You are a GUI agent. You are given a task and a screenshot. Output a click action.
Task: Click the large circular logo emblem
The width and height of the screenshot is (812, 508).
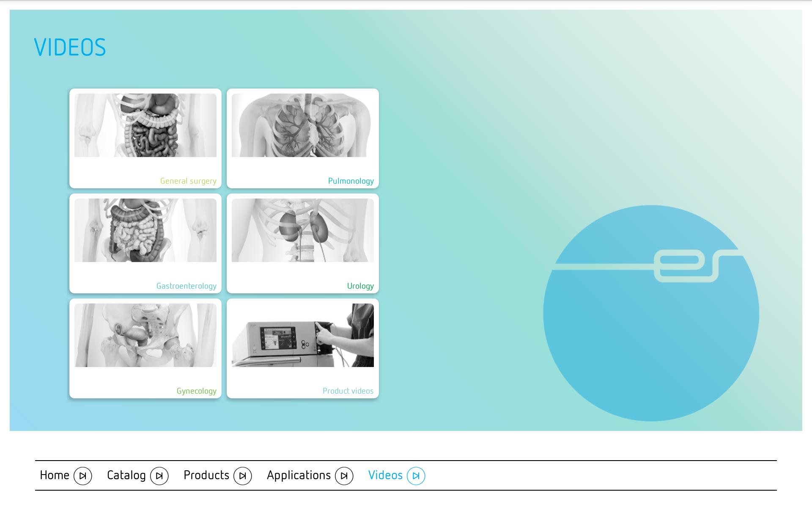tap(651, 313)
